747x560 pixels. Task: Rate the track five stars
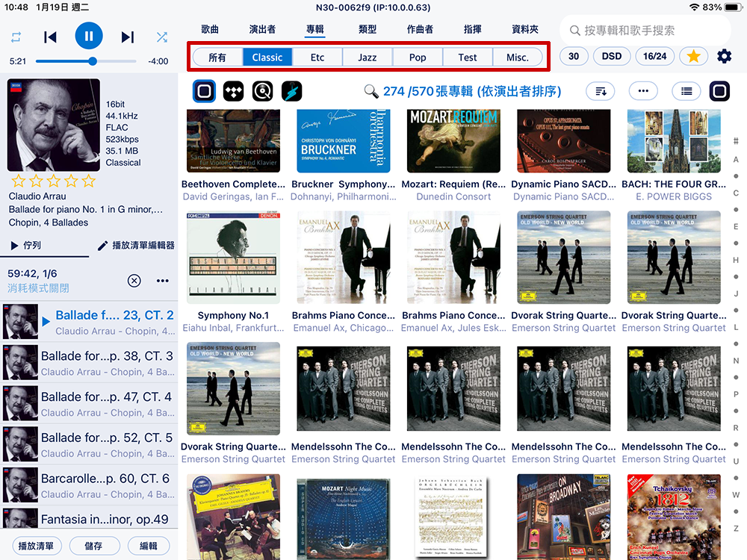tap(89, 181)
